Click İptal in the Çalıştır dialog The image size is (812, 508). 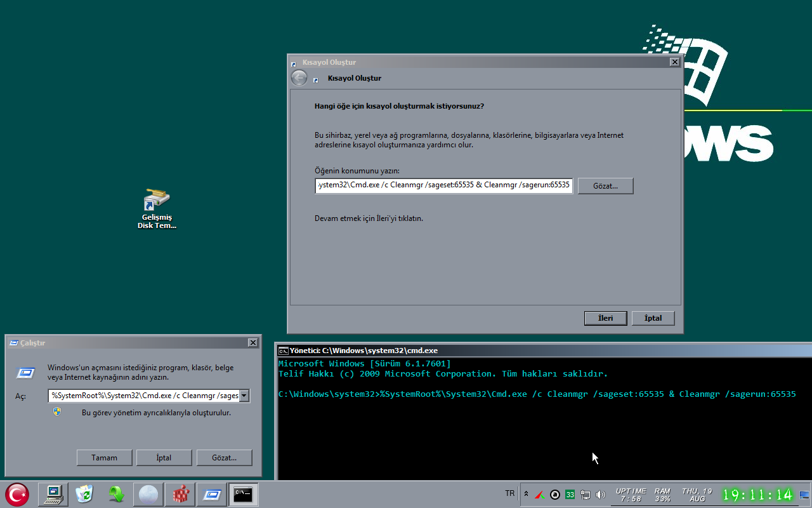(164, 457)
